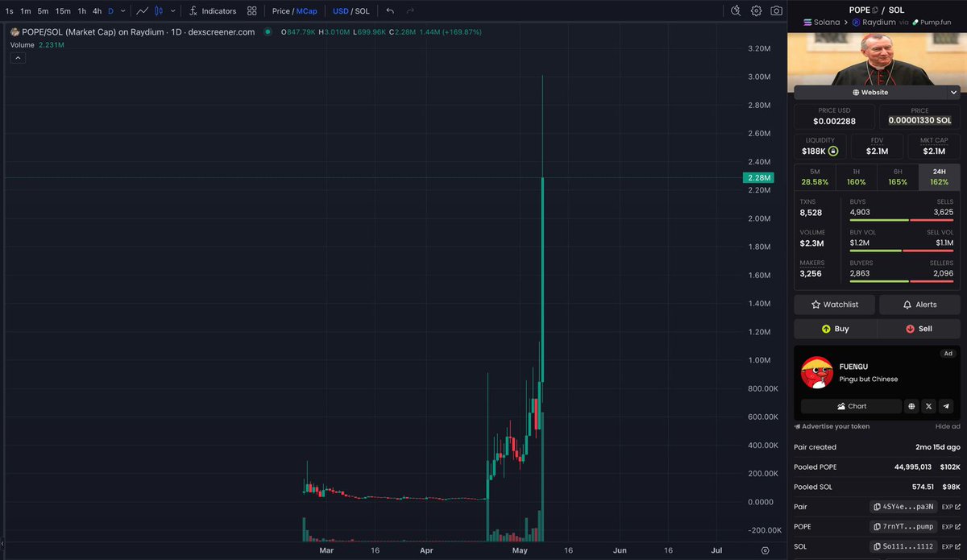Select the 5m timeframe
Viewport: 967px width, 560px height.
(44, 11)
